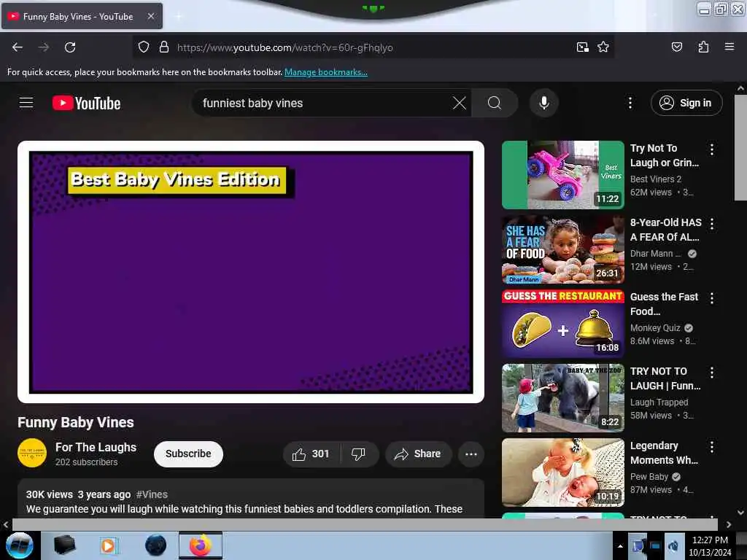Viewport: 747px width, 560px height.
Task: Subscribe to For The Laughs channel
Action: tap(188, 454)
